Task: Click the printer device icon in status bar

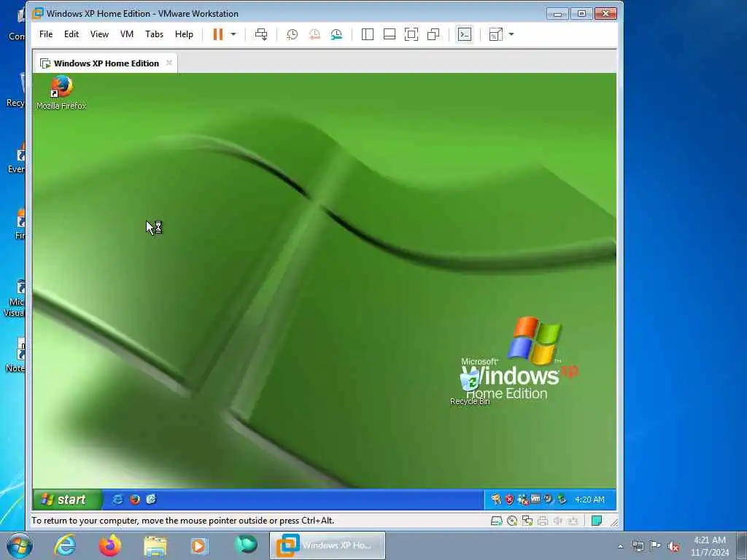Action: (543, 521)
